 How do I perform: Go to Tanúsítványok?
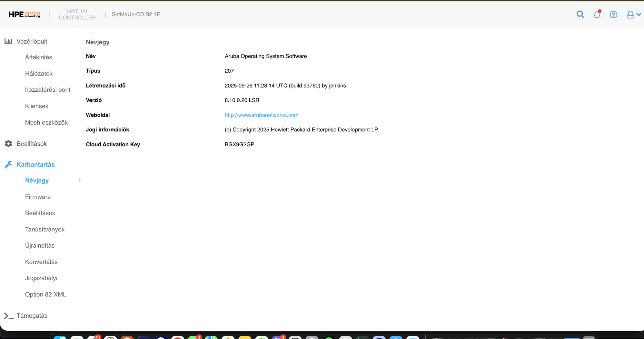[45, 229]
